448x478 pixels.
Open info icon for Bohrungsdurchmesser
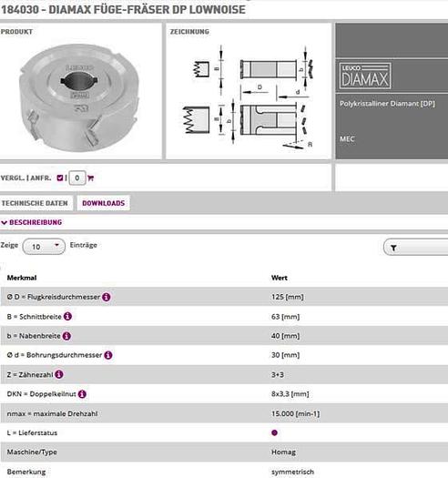pos(108,355)
